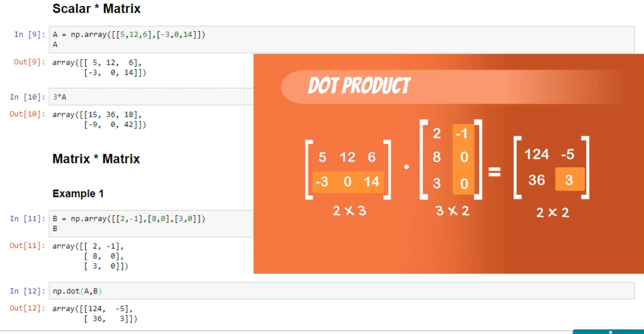Click the "Scalar * Matrix" heading
The height and width of the screenshot is (334, 644).
[96, 8]
